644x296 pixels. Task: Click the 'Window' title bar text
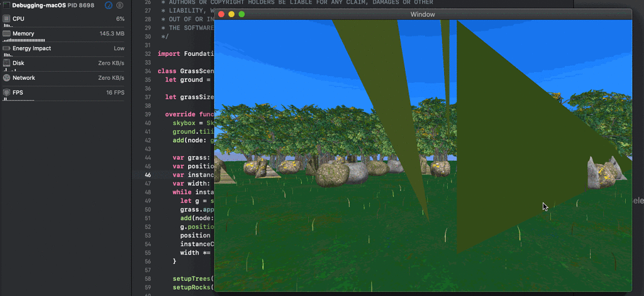coord(423,14)
